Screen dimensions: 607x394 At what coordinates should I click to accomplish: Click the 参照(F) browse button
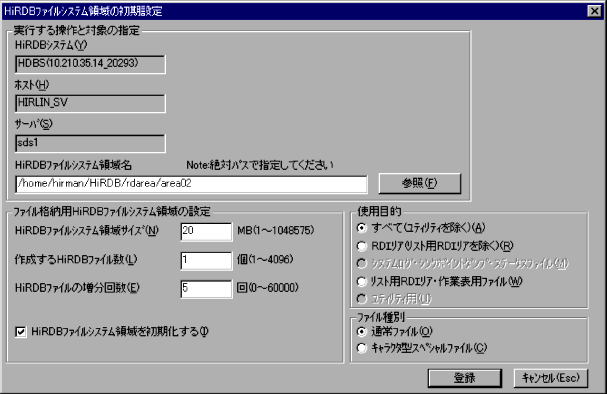point(420,183)
